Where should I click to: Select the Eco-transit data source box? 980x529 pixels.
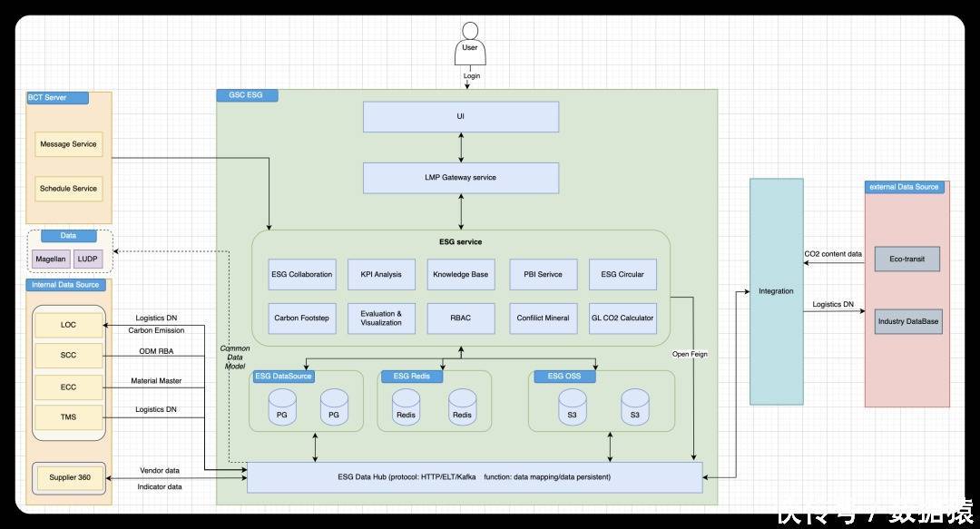[906, 259]
